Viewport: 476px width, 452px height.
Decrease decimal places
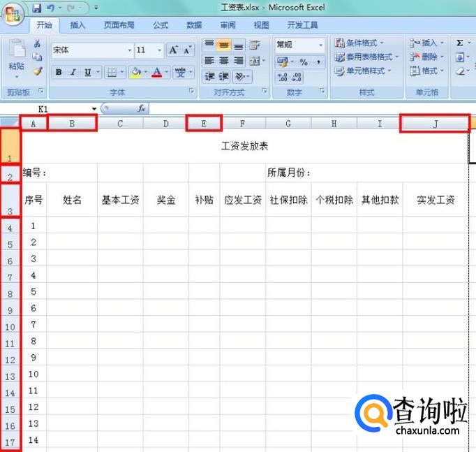pyautogui.click(x=297, y=77)
